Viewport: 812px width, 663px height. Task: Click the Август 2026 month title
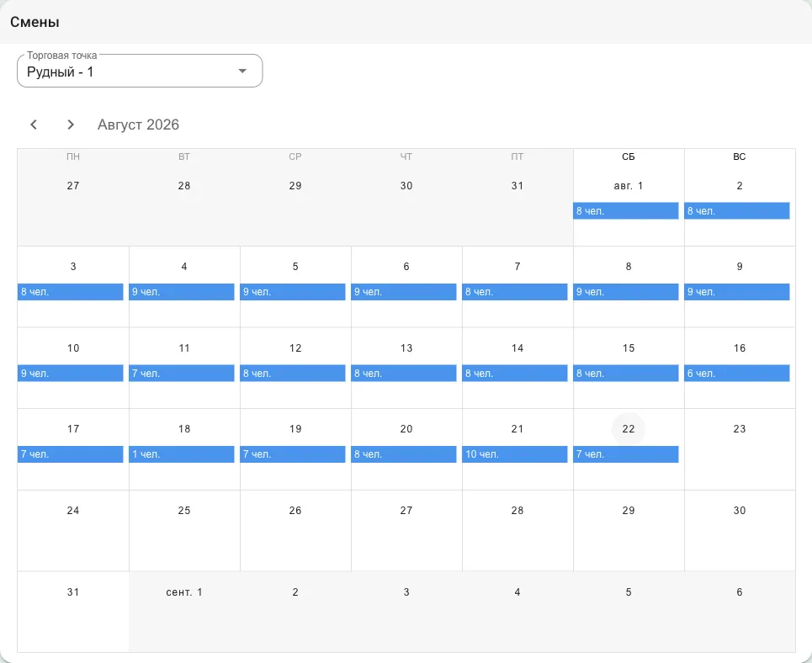point(138,125)
